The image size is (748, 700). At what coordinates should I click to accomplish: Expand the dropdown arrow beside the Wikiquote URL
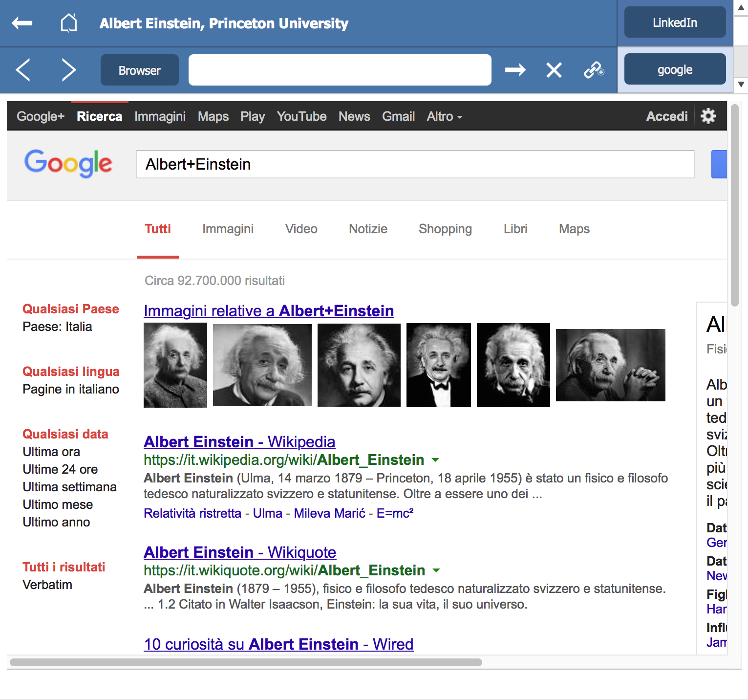436,570
